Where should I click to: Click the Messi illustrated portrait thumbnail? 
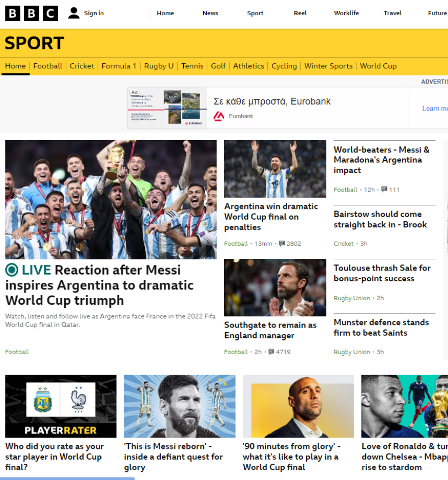coord(180,406)
